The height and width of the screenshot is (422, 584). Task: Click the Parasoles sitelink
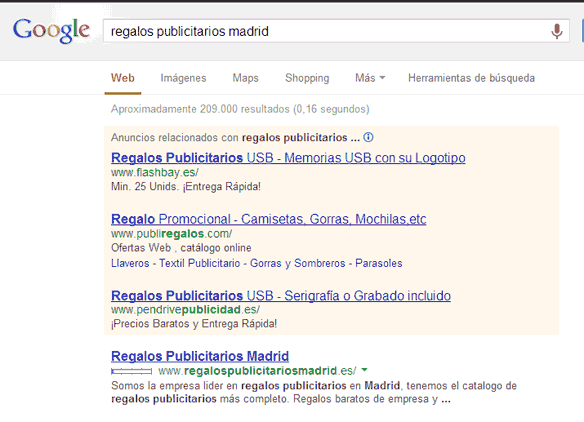(x=379, y=263)
